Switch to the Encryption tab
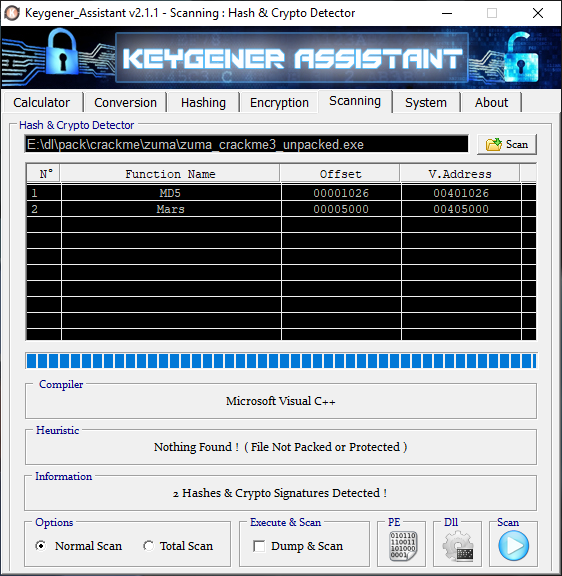The height and width of the screenshot is (576, 562). click(x=279, y=102)
